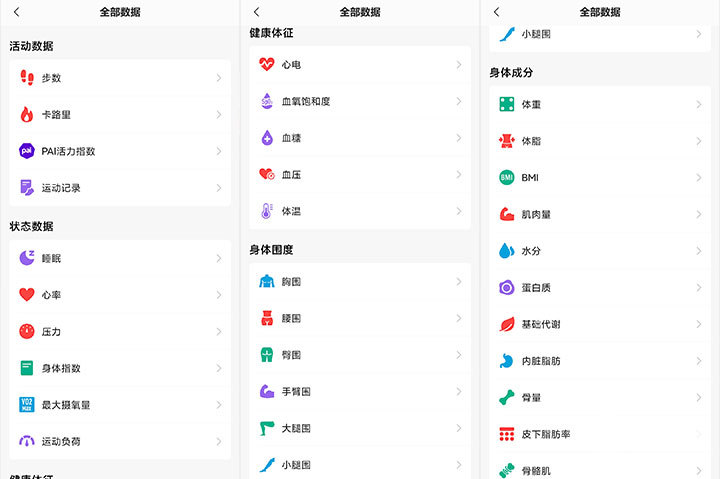Viewport: 720px width, 479px height.
Task: Click the chevron on the PAI活力指数 row
Action: 219,151
